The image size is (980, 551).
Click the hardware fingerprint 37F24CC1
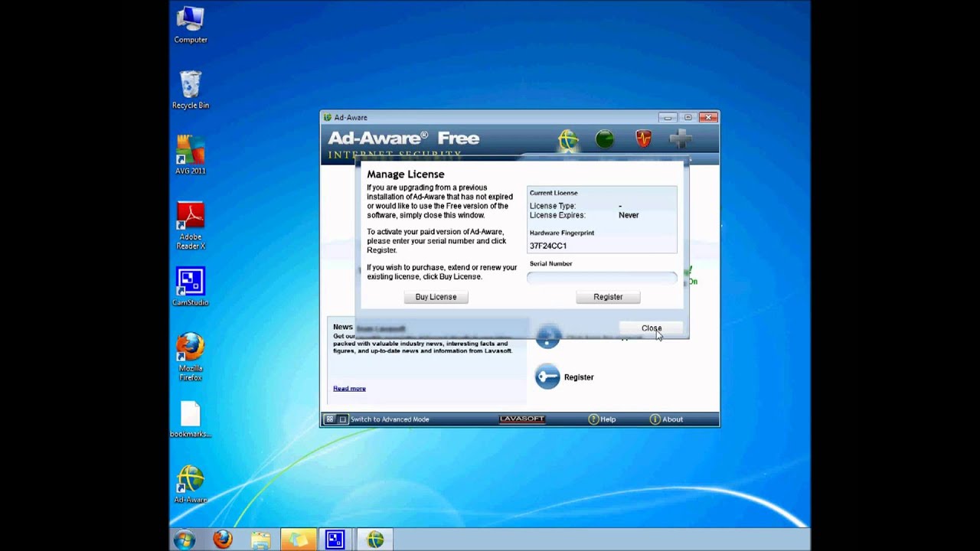(548, 246)
